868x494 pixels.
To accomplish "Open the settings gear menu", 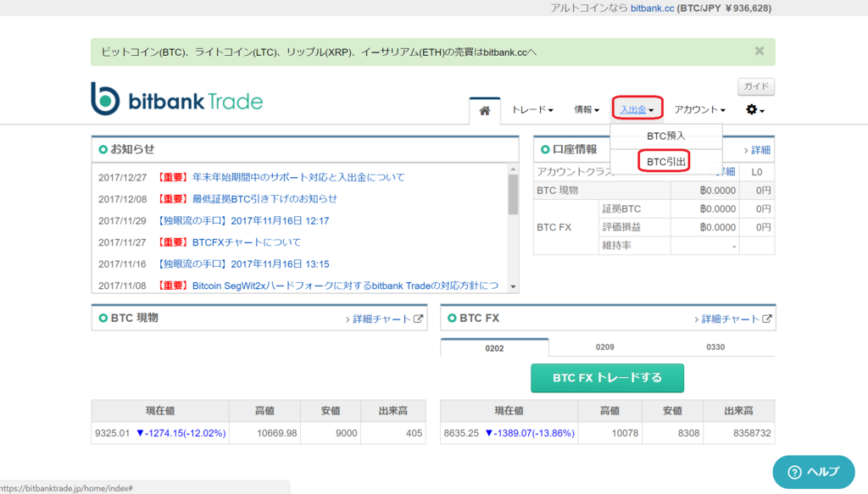I will pos(754,109).
